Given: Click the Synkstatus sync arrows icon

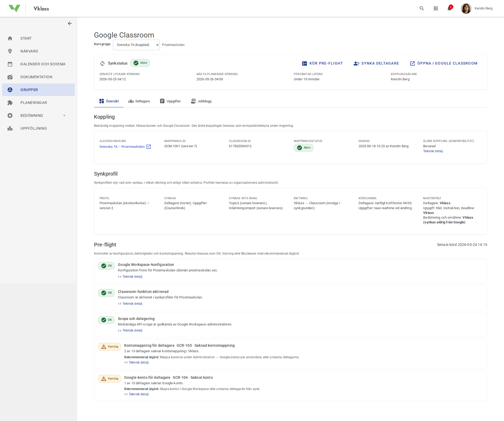Looking at the screenshot, I should [x=102, y=63].
